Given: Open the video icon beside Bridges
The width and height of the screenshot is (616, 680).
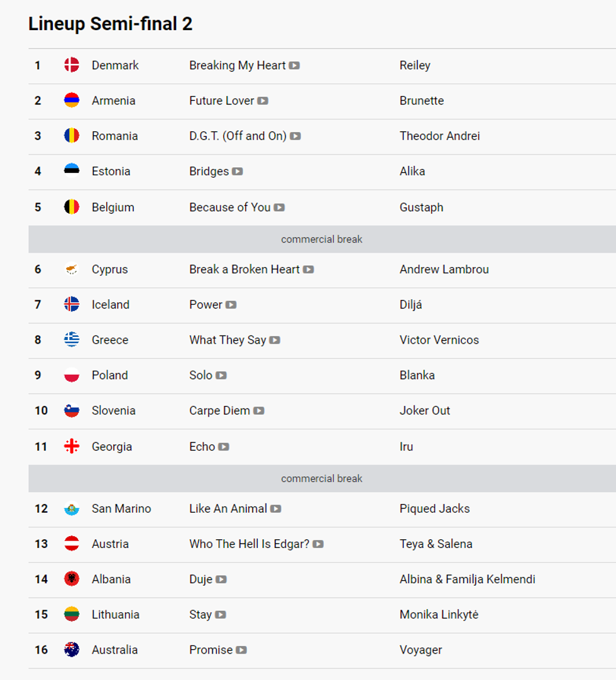Looking at the screenshot, I should tap(237, 172).
